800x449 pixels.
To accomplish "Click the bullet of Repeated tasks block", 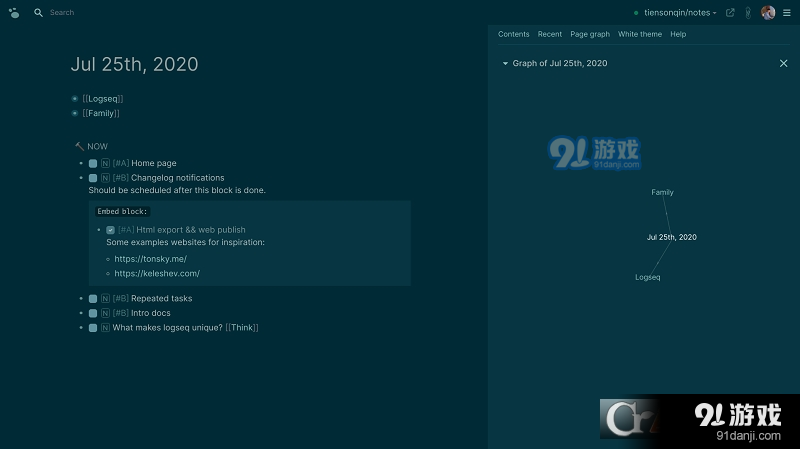I will click(81, 298).
